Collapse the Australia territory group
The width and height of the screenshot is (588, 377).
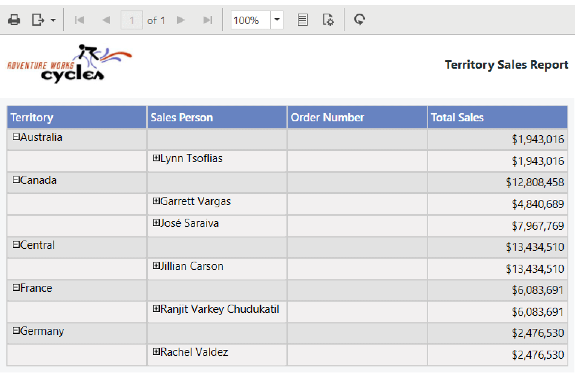[16, 137]
